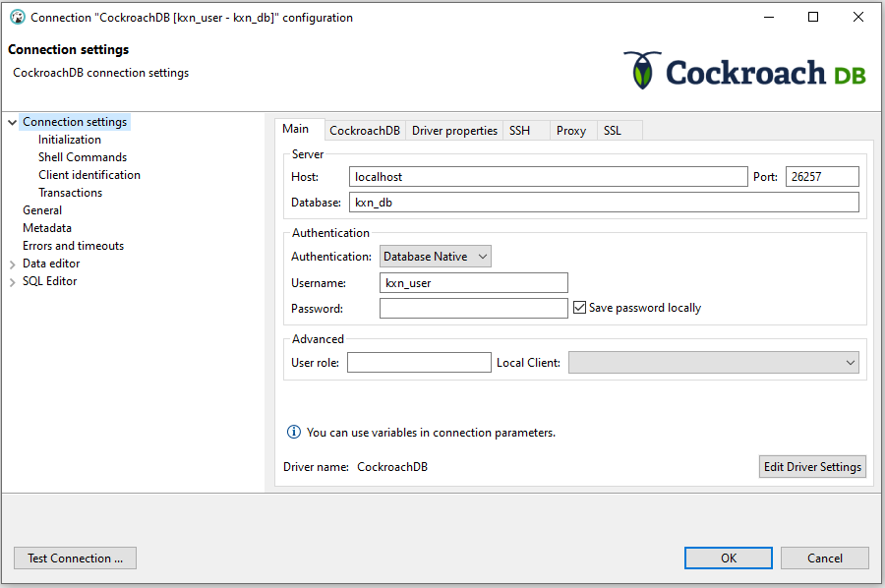The height and width of the screenshot is (588, 885).
Task: Toggle Save password locally checkbox
Action: (x=579, y=308)
